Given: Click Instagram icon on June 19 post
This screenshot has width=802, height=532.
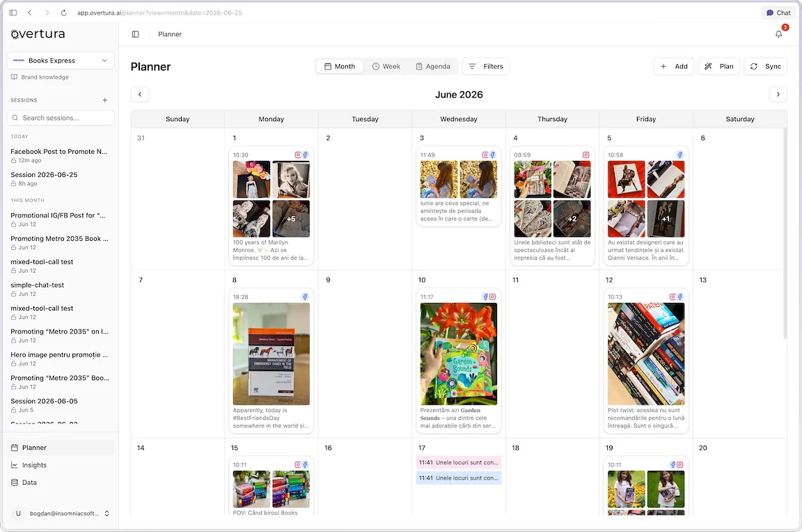Looking at the screenshot, I should pos(679,465).
